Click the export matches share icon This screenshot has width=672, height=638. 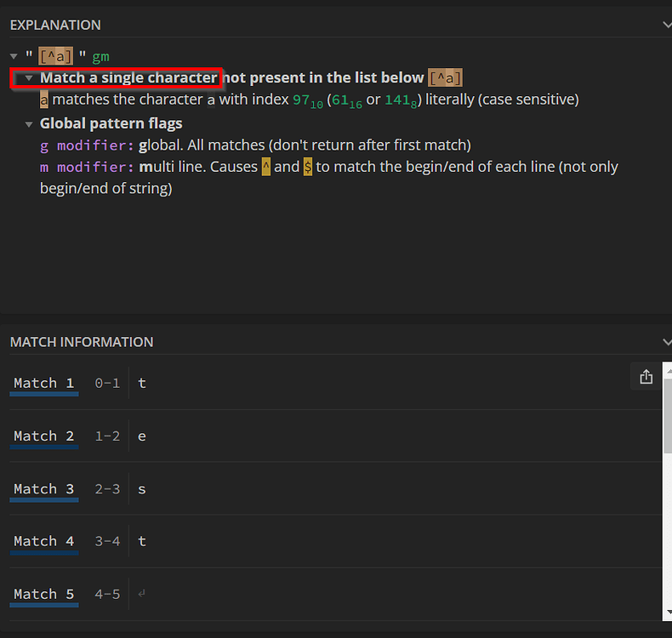[646, 377]
